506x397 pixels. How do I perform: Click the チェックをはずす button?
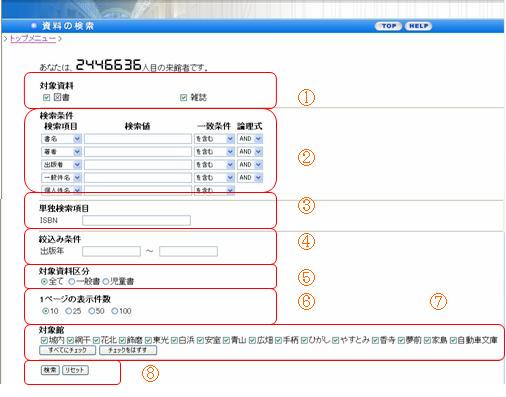128,350
